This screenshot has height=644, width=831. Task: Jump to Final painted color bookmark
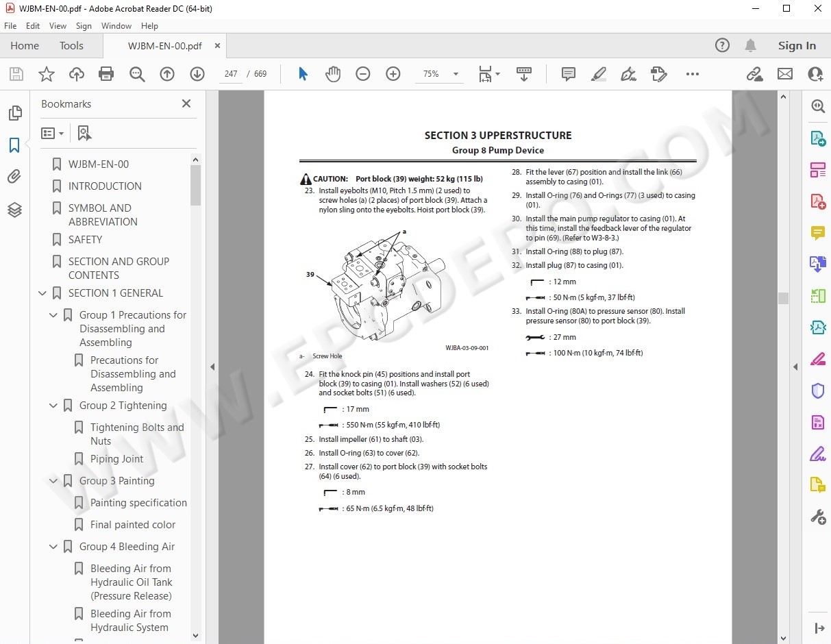133,525
